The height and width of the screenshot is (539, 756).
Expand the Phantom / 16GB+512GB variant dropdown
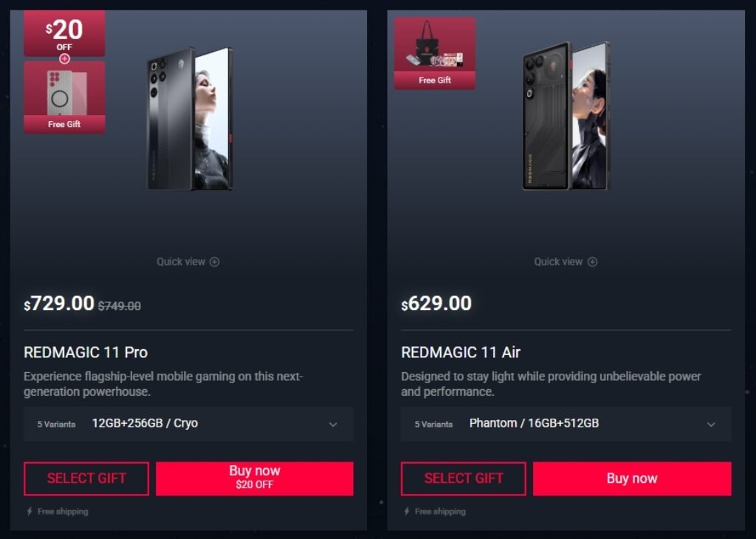[x=566, y=424]
